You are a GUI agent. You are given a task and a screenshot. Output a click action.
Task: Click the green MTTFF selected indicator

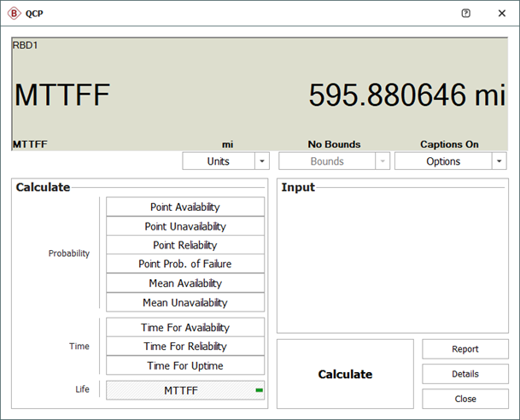pyautogui.click(x=259, y=390)
